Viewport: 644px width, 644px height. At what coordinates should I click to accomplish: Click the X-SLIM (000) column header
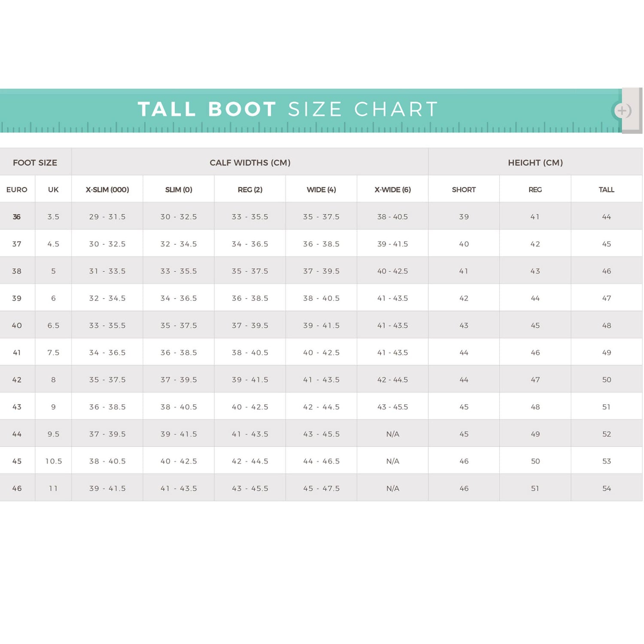tap(108, 189)
